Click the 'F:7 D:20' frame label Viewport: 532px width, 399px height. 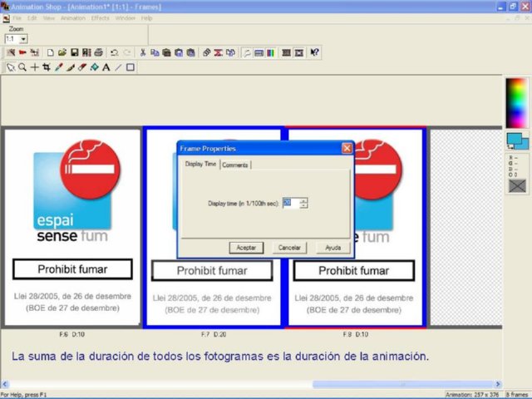214,334
